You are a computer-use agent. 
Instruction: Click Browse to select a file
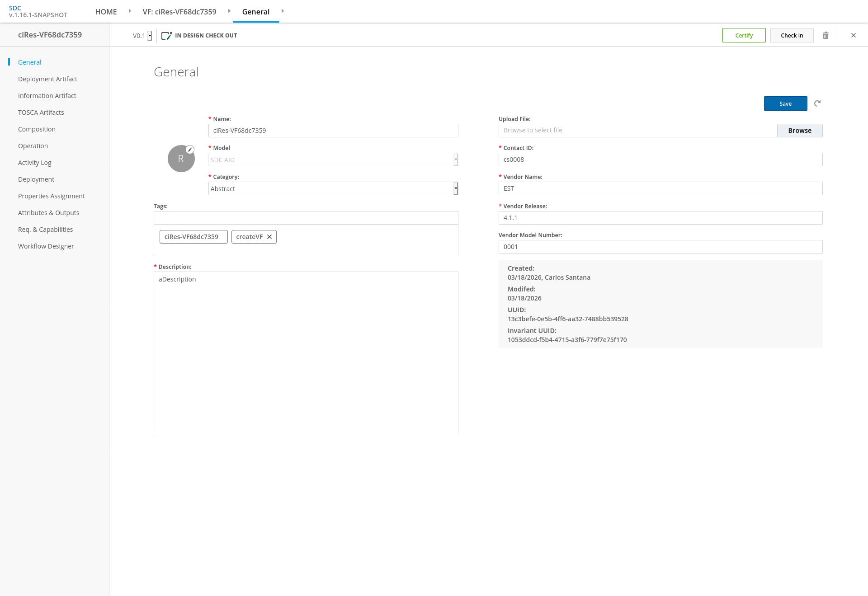799,131
